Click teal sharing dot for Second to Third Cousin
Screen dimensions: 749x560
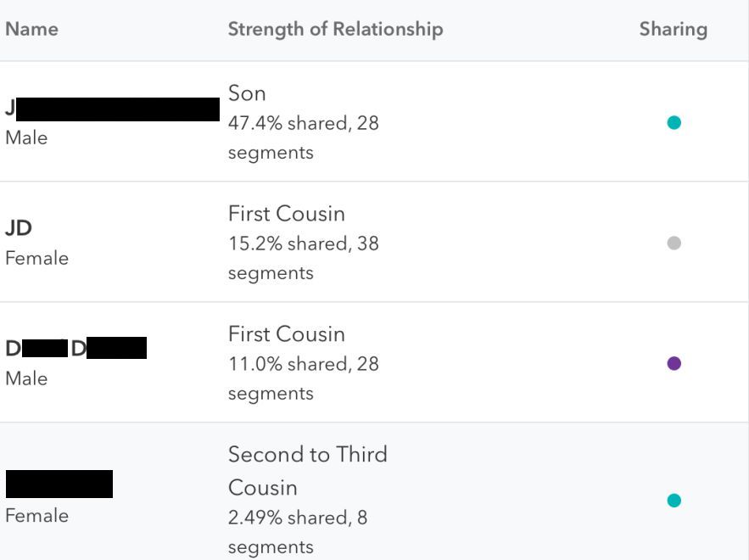(674, 501)
